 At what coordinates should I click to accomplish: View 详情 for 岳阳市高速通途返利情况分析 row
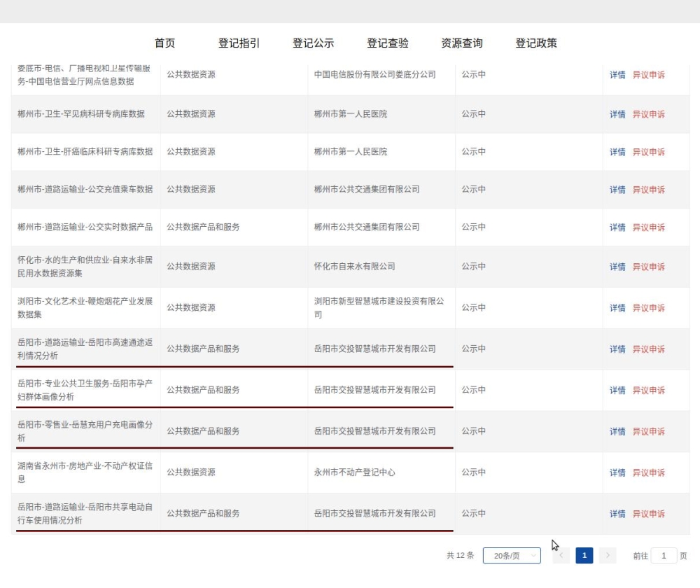pyautogui.click(x=617, y=350)
